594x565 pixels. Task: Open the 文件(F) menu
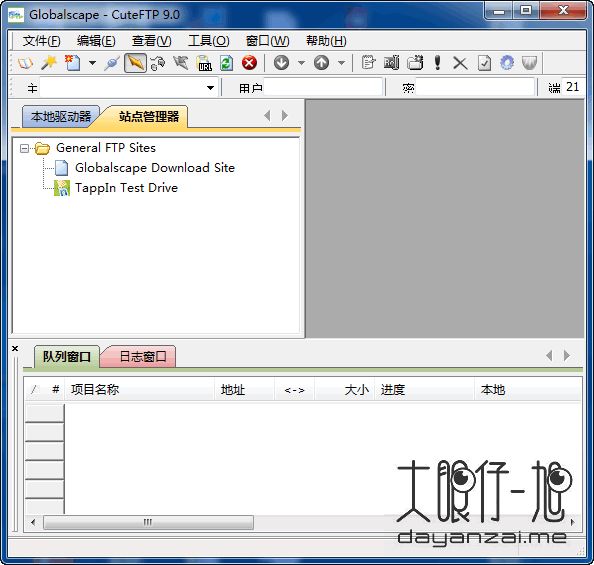click(42, 41)
